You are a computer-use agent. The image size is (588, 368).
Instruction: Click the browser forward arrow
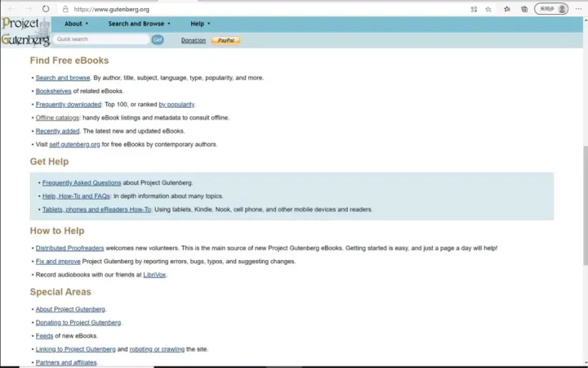[29, 9]
